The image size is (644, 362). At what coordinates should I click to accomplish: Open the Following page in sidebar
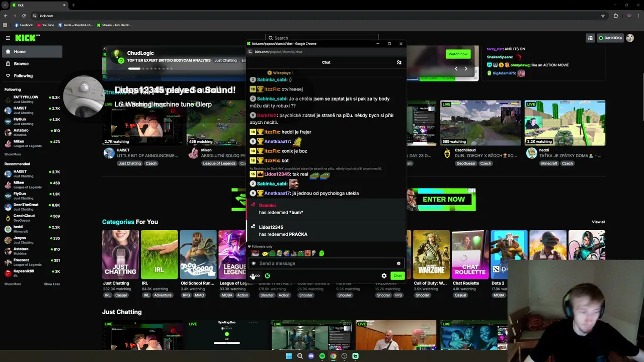pyautogui.click(x=31, y=75)
